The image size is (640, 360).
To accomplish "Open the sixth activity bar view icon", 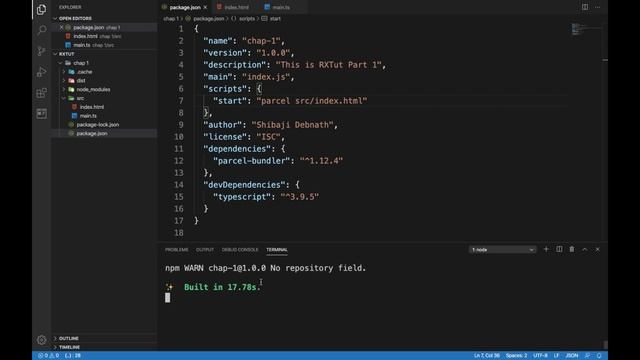I will [x=41, y=113].
